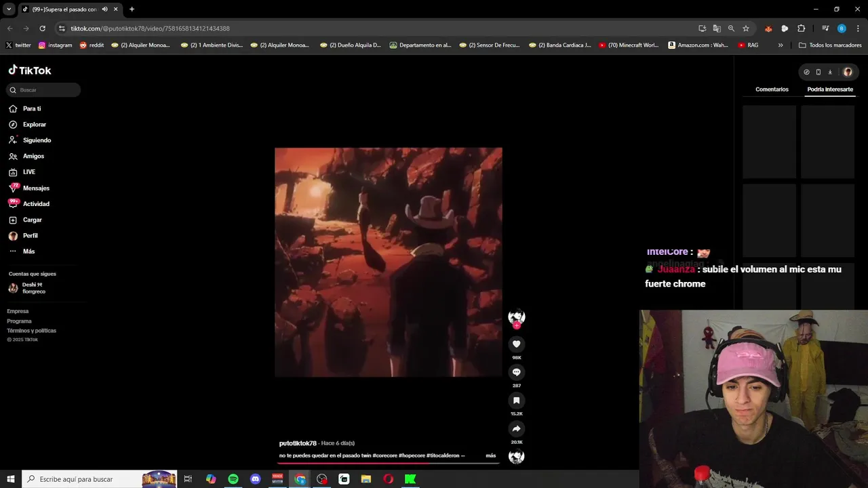Open a new browser tab
Image resolution: width=868 pixels, height=488 pixels.
[x=132, y=9]
